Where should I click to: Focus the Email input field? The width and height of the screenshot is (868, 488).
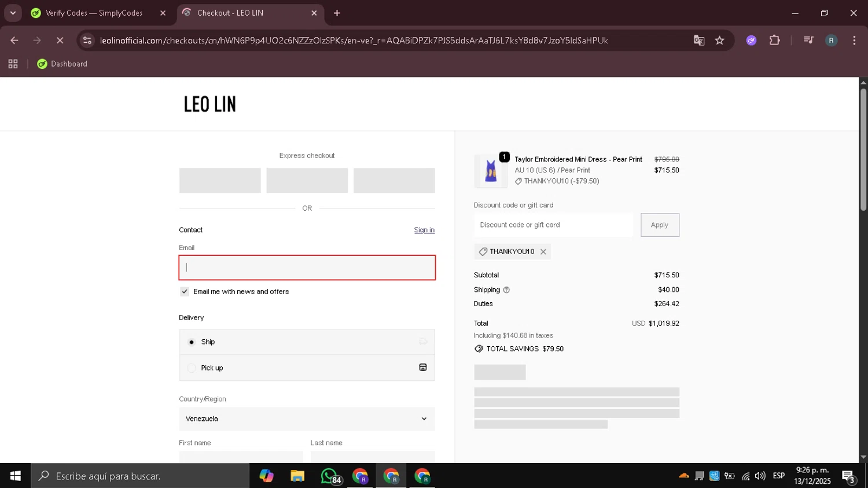[x=307, y=267]
